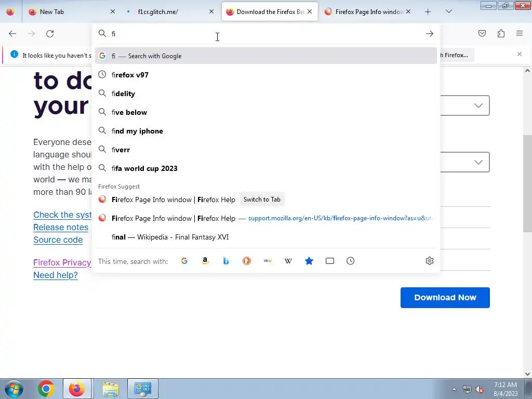Dismiss the notification bar
The height and width of the screenshot is (399, 532).
pos(520,54)
